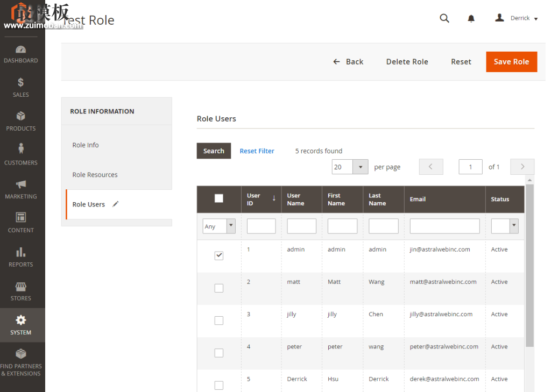The image size is (551, 392).
Task: Click the jilly@astralwebinc.com email cell
Action: point(441,314)
